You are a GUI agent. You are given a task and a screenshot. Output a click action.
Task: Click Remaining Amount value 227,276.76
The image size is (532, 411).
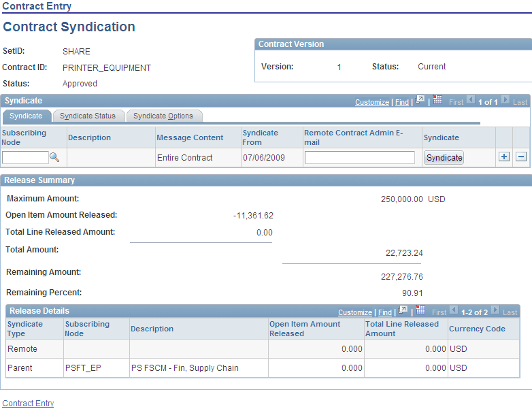401,277
